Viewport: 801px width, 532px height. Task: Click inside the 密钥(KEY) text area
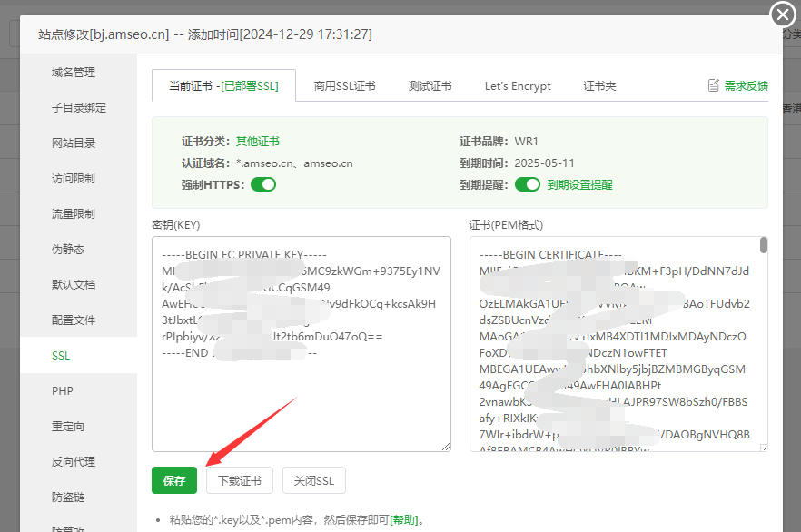click(302, 343)
